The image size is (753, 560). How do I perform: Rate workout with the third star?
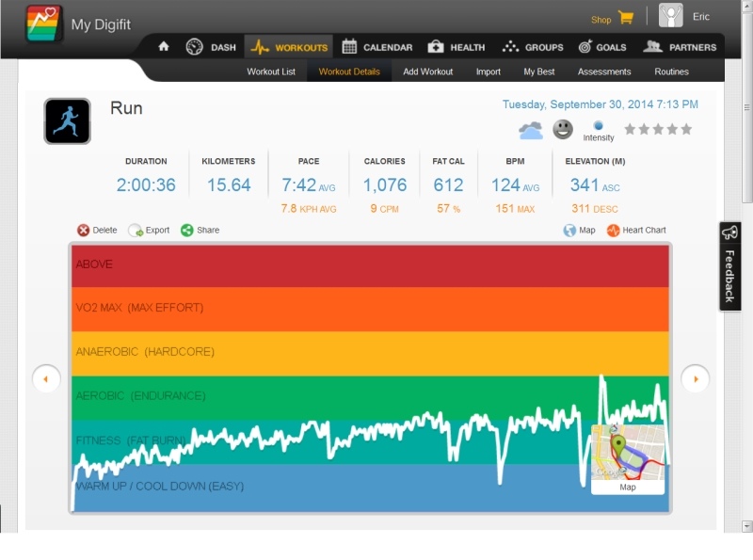click(x=658, y=129)
